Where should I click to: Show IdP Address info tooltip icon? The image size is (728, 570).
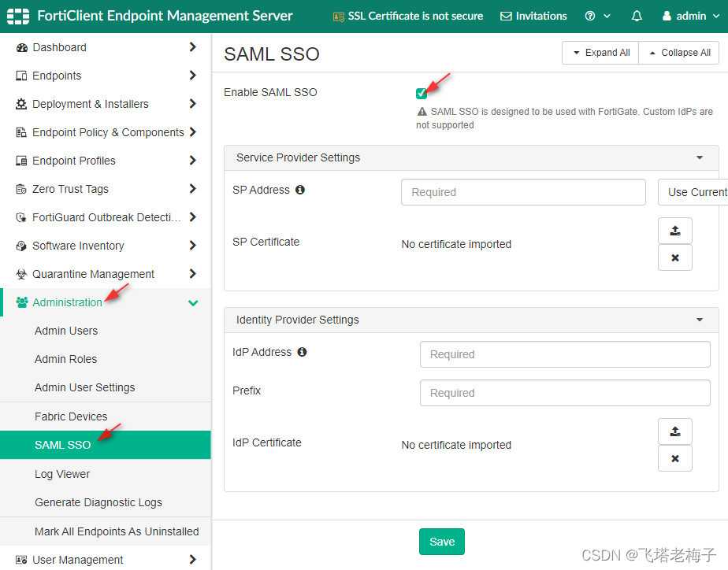(302, 352)
